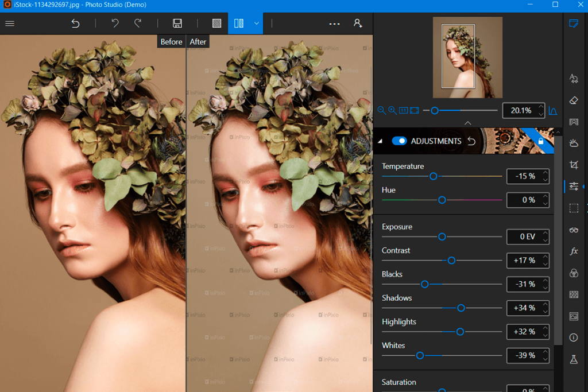Switch to the Before view tab
Image resolution: width=588 pixels, height=392 pixels.
[x=171, y=41]
